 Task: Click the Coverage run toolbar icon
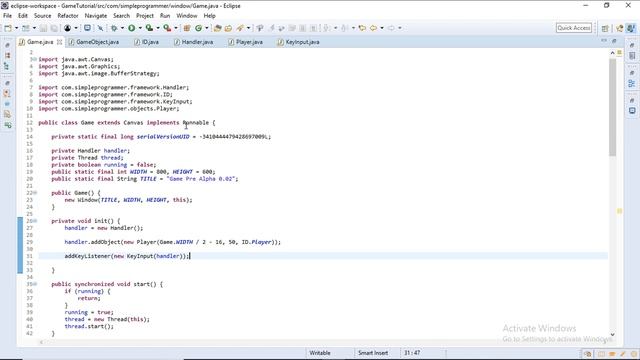149,28
